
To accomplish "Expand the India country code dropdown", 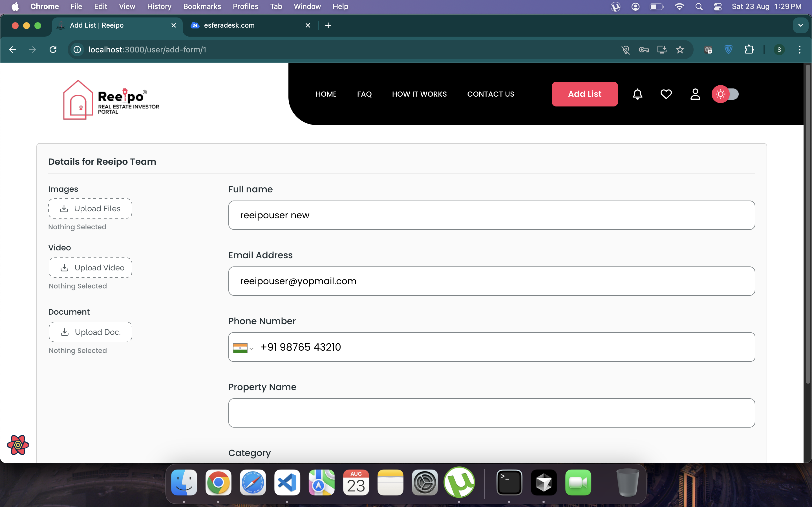I will click(243, 348).
